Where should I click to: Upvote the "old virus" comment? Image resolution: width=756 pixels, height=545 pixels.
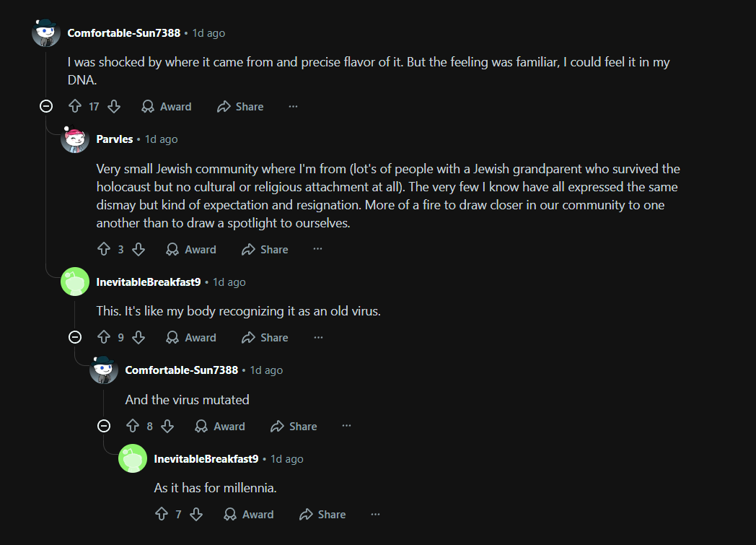pos(104,338)
